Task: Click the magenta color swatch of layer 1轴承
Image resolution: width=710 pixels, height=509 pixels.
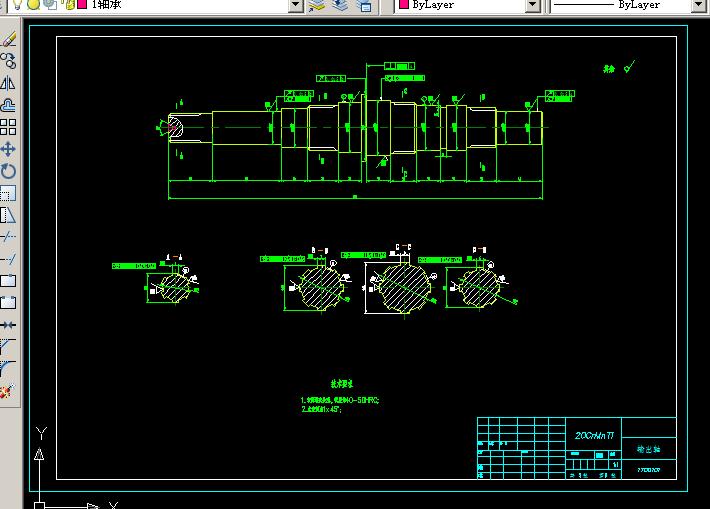Action: coord(82,4)
